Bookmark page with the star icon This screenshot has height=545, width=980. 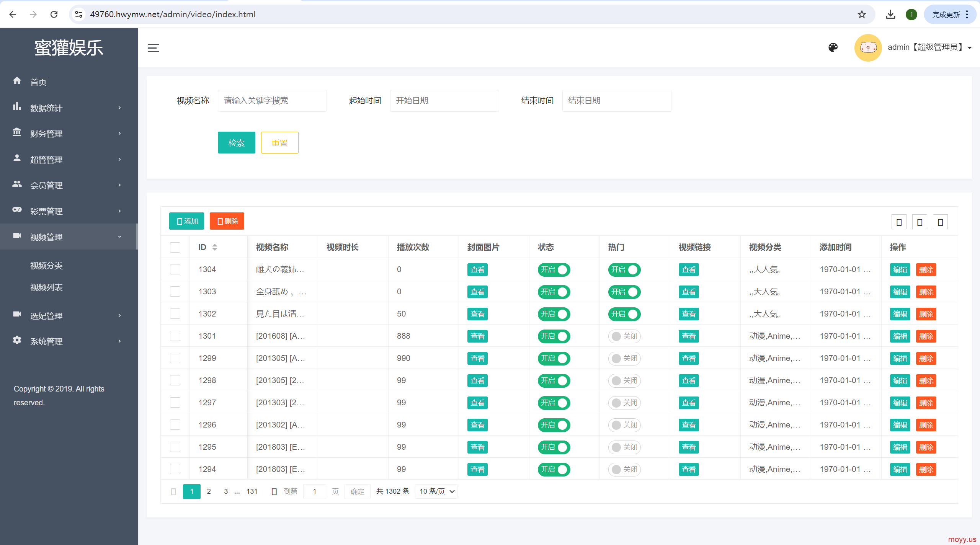[x=862, y=15]
